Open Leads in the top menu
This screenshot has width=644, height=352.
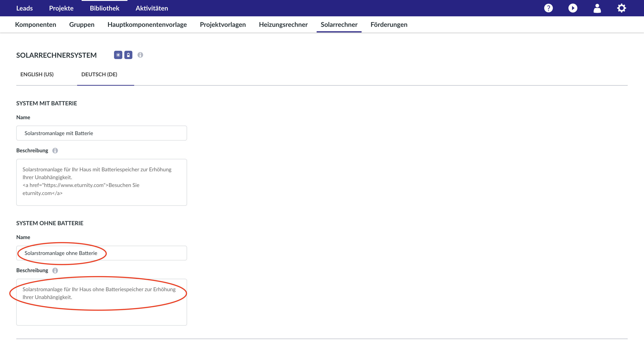pos(25,8)
